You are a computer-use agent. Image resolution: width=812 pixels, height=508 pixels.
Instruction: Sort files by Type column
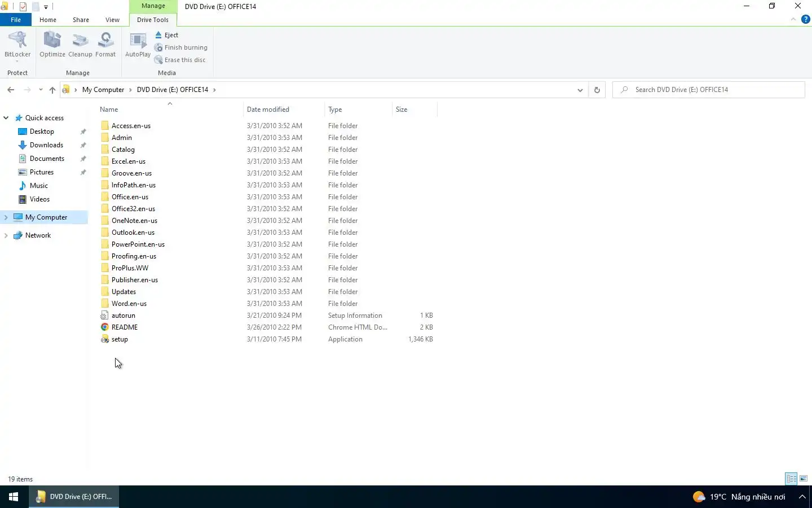[358, 110]
